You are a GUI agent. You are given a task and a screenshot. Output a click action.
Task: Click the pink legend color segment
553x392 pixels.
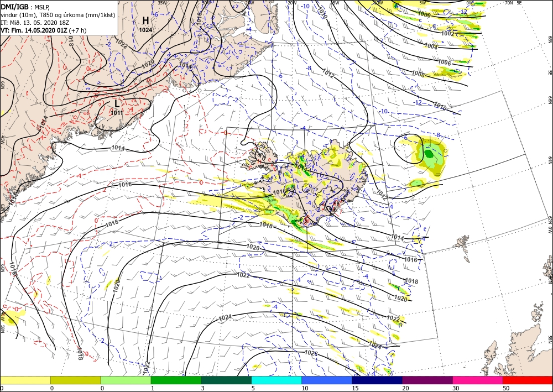point(478,380)
